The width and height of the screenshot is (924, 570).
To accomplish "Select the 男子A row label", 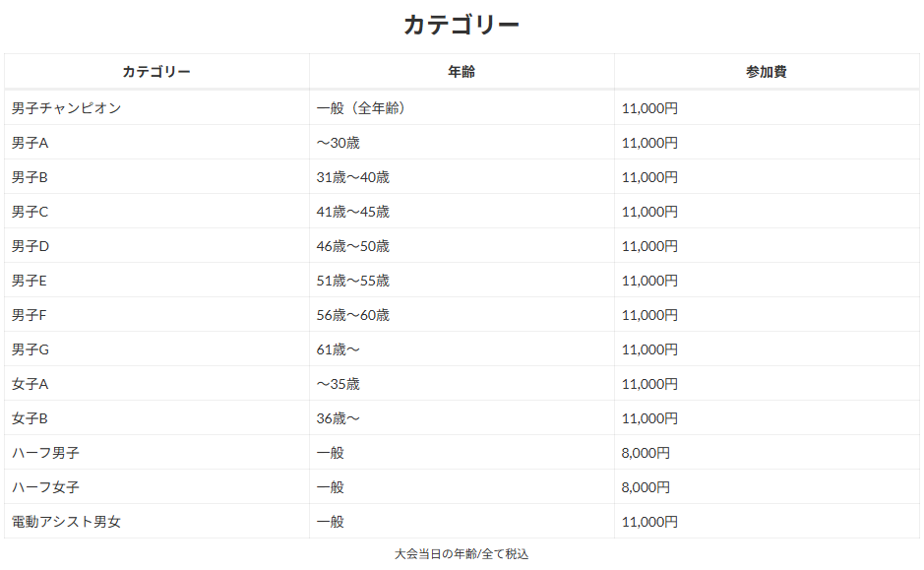I will (30, 143).
